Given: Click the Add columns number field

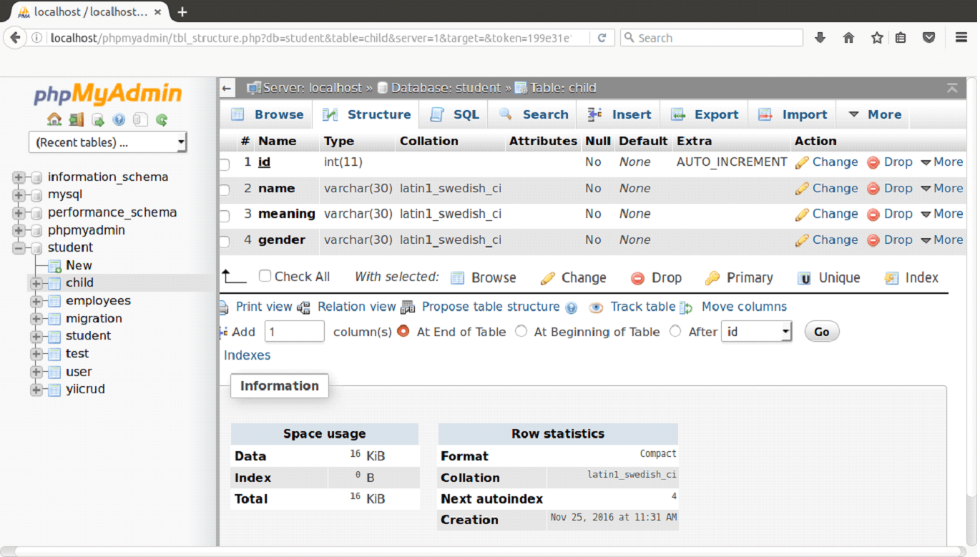Looking at the screenshot, I should pos(295,331).
